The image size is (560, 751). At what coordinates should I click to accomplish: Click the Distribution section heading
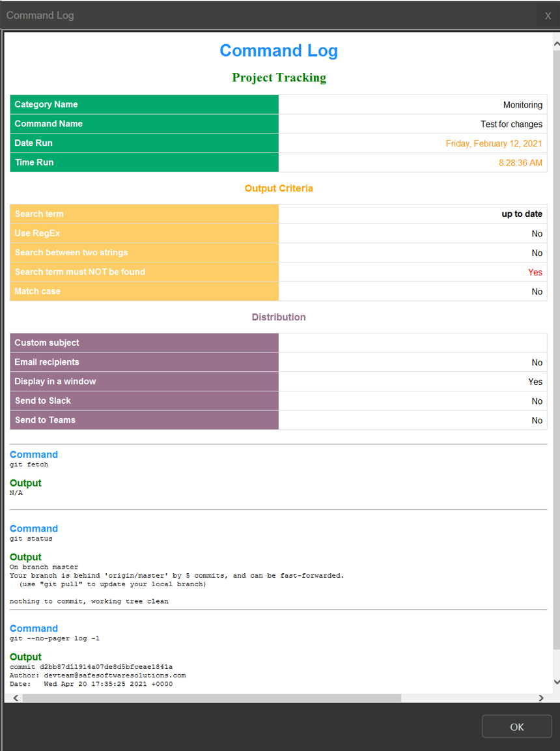[x=279, y=317]
